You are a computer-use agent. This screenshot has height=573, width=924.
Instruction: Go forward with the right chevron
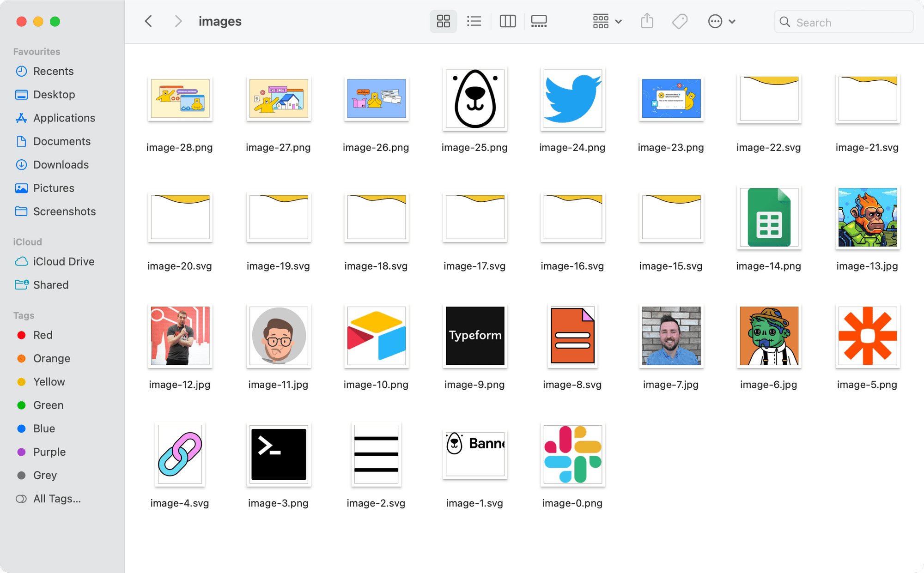coord(178,21)
